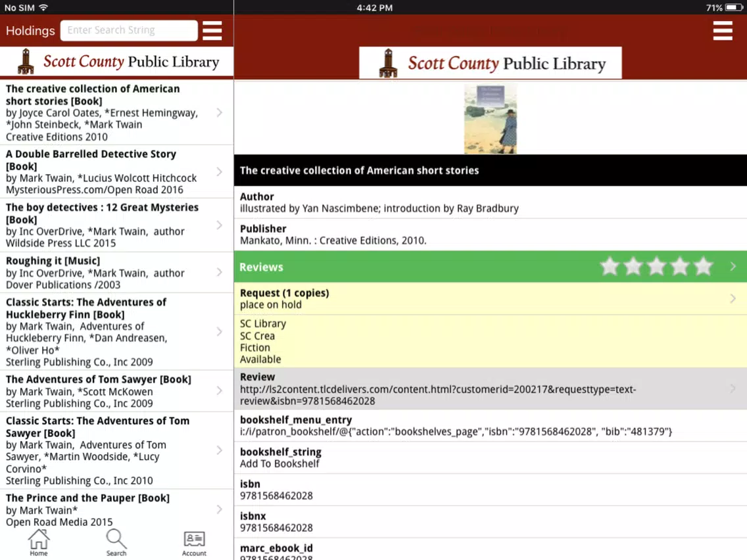Open the Review link row chevron

tap(733, 388)
